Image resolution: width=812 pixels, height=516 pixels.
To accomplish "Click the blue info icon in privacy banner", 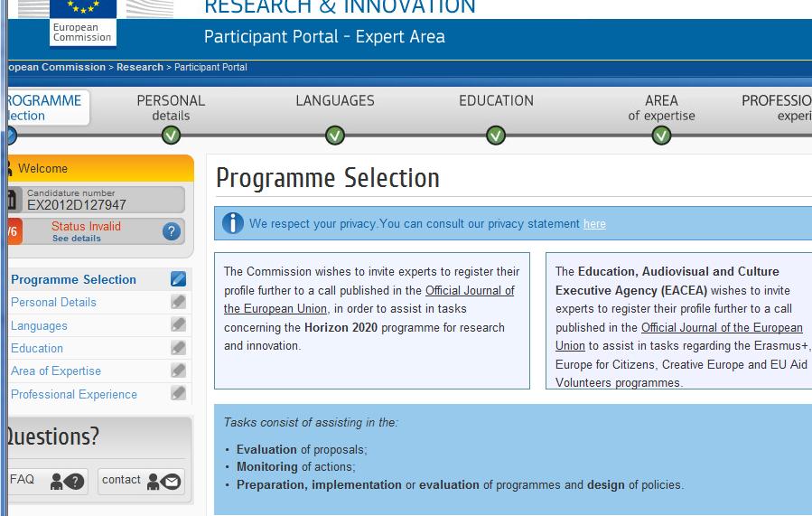I will pyautogui.click(x=233, y=223).
